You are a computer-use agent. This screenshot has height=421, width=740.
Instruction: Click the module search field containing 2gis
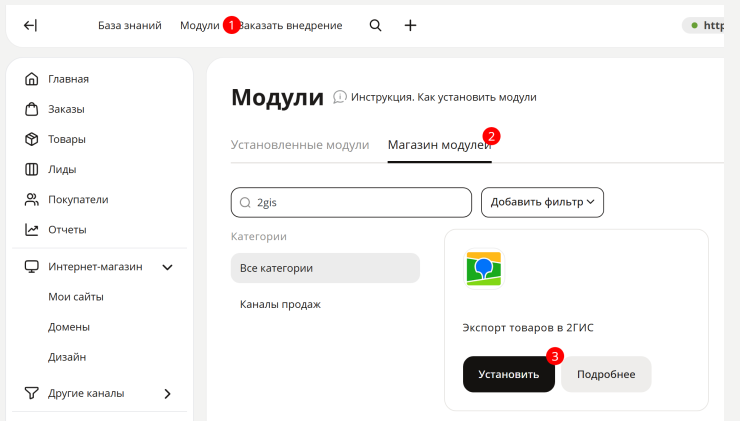click(x=351, y=202)
